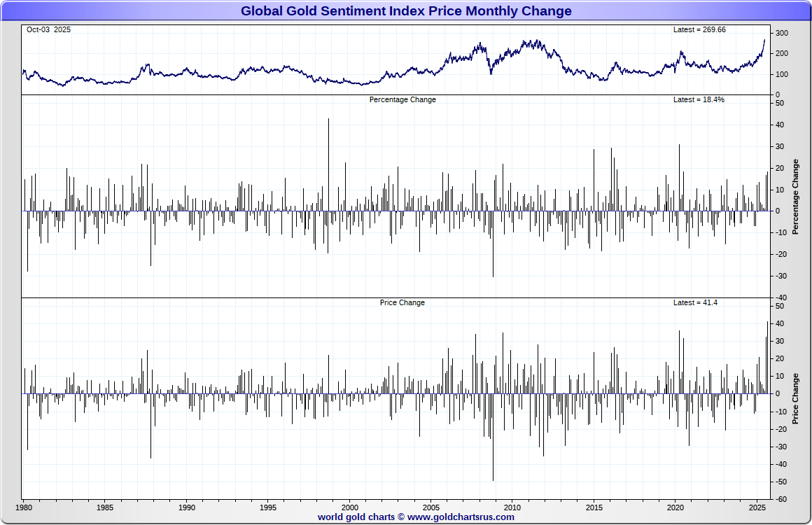
Task: Click the 'Latest = 41.4' value
Action: [695, 302]
